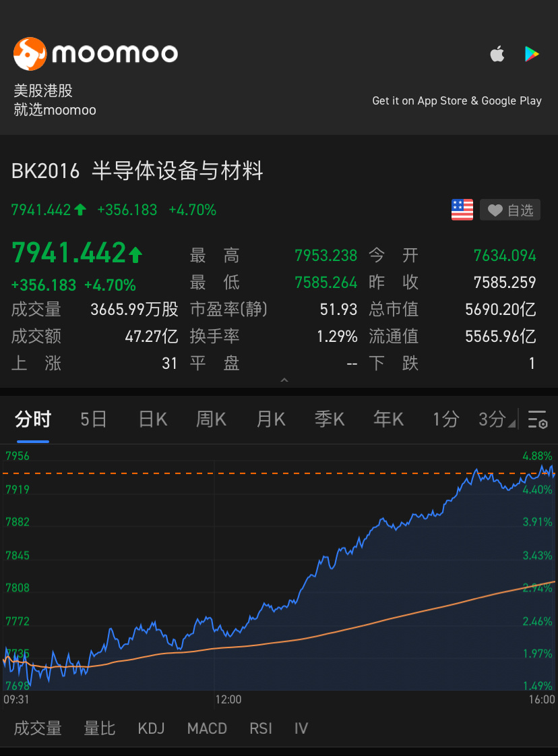The height and width of the screenshot is (756, 558).
Task: Click the 最低 value 7585.264
Action: [x=325, y=283]
